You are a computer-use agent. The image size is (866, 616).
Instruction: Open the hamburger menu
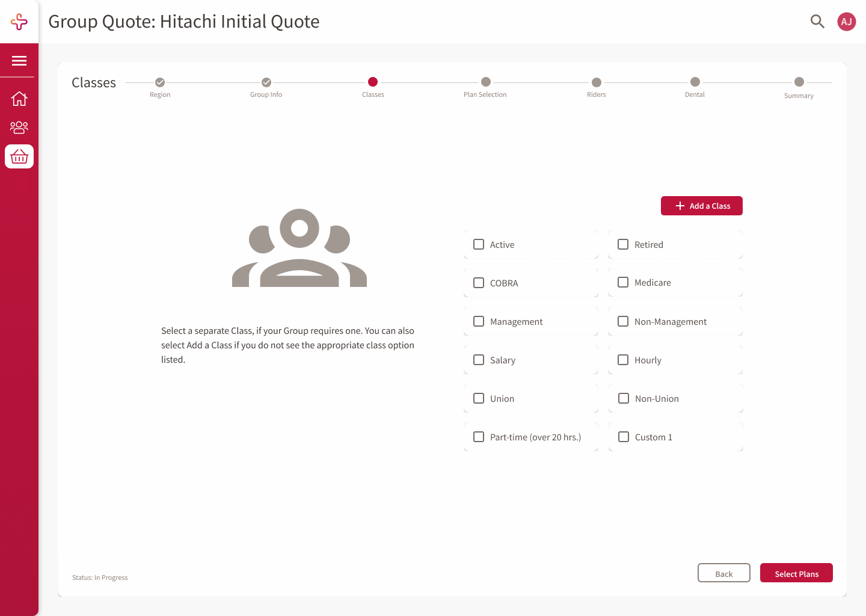point(19,61)
